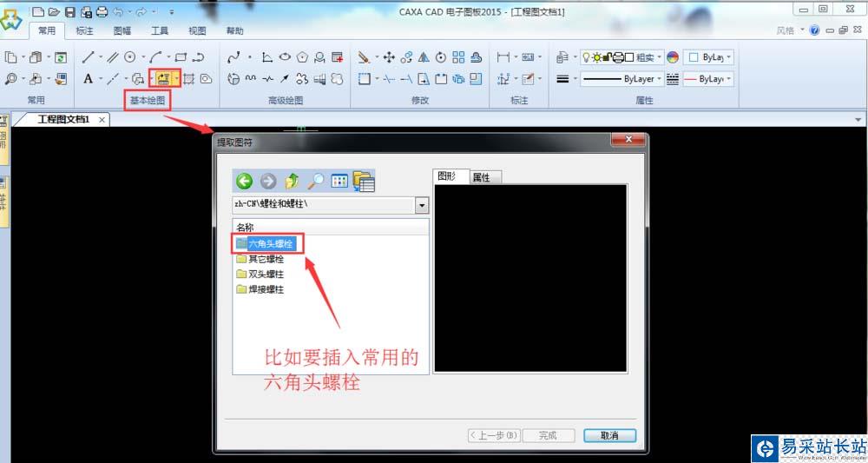Click the black symbol preview area
This screenshot has width=868, height=463.
pyautogui.click(x=531, y=278)
